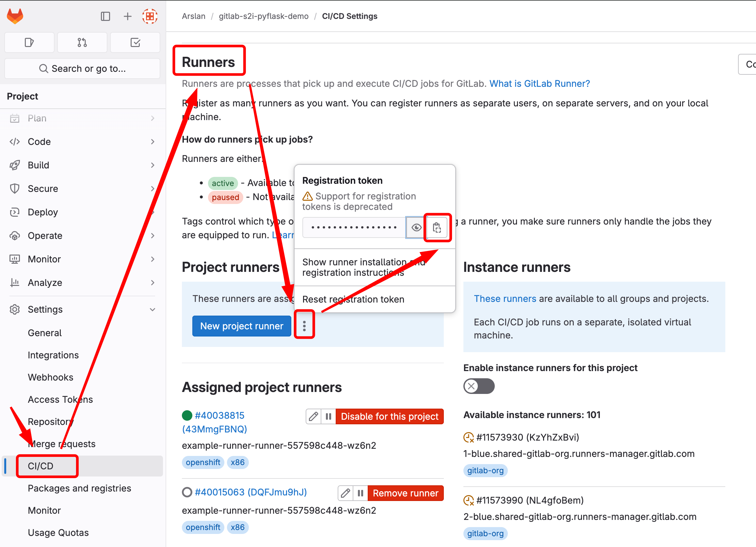This screenshot has height=547, width=756.
Task: Expand the Analyze section
Action: pos(82,283)
